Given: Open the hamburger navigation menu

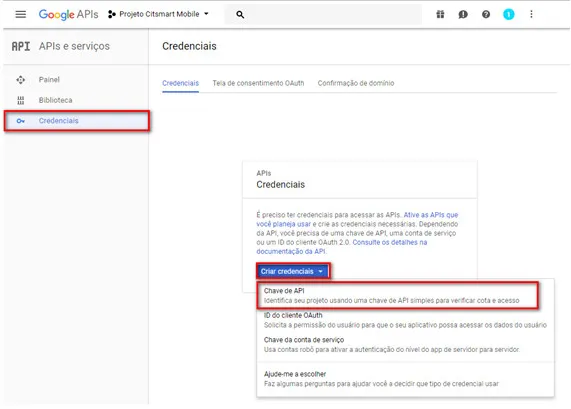Looking at the screenshot, I should [x=20, y=14].
